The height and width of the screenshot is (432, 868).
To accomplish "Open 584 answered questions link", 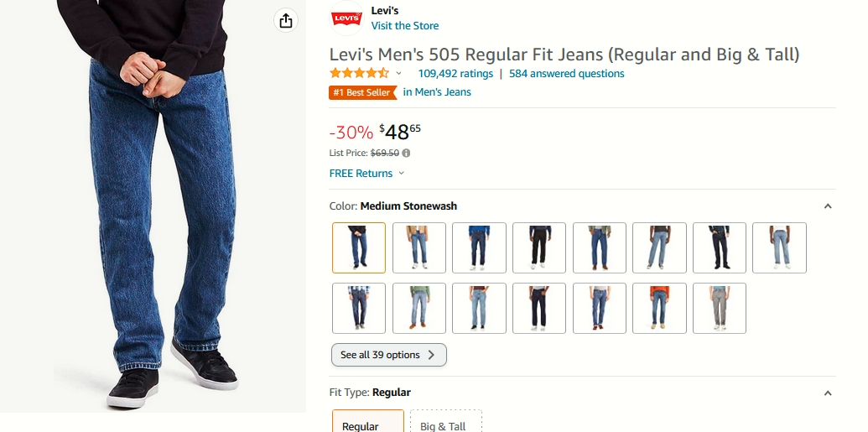I will 566,74.
